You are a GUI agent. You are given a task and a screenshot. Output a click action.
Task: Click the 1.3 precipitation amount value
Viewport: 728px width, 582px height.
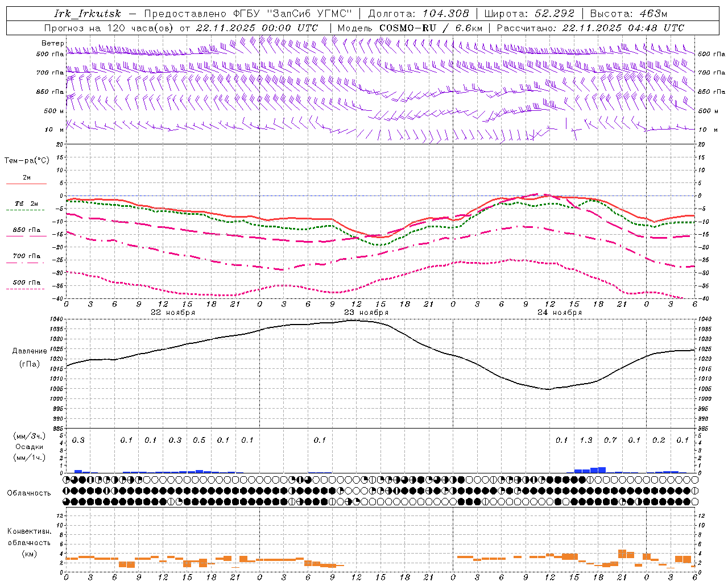[x=586, y=440]
